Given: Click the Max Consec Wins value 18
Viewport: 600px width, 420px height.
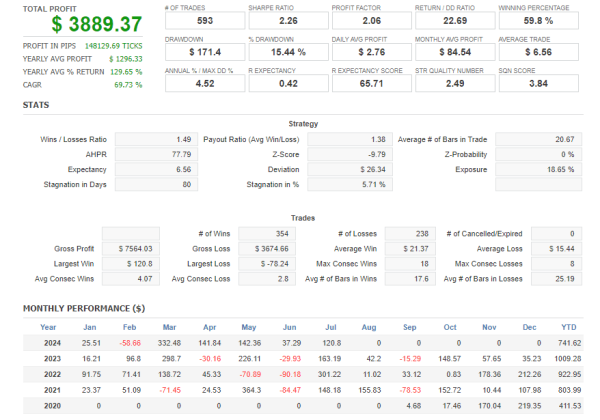Looking at the screenshot, I should click(x=410, y=264).
